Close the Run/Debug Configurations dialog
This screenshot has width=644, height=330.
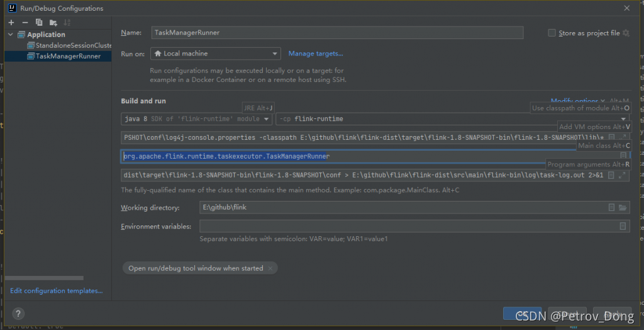(627, 8)
